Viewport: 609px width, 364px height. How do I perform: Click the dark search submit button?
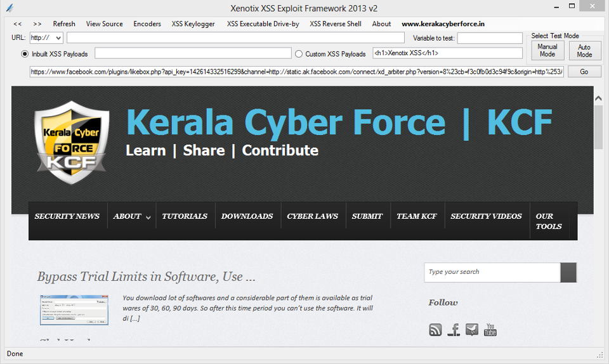point(568,273)
